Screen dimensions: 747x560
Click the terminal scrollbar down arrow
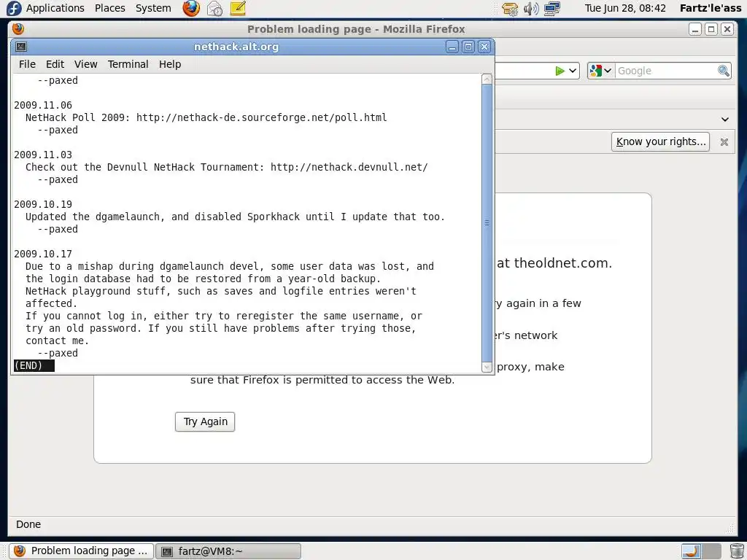point(487,367)
